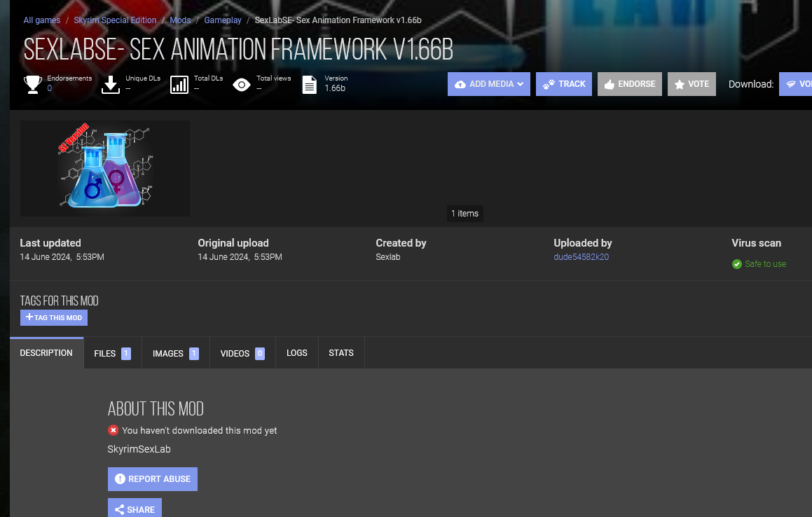Viewport: 812px width, 517px height.
Task: Vote for this mod
Action: [x=692, y=84]
